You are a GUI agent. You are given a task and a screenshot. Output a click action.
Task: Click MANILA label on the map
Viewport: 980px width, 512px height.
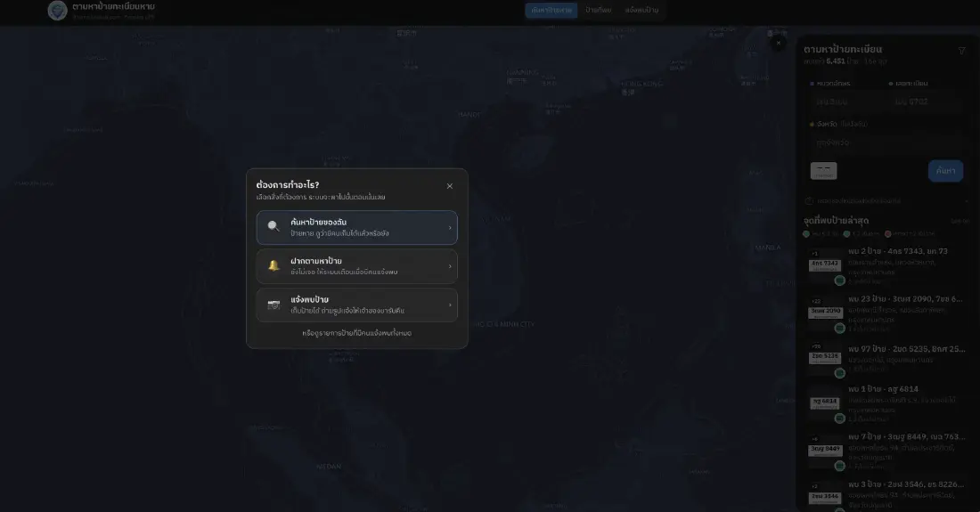(767, 248)
